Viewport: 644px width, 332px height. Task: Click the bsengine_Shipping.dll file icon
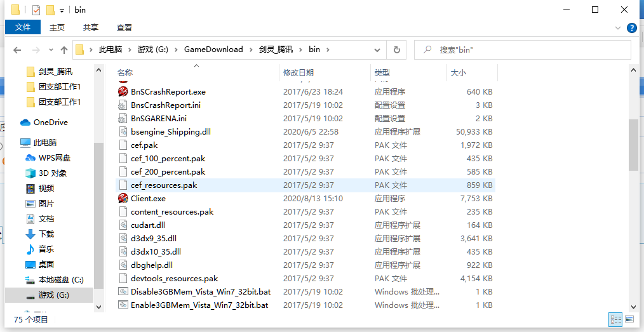[x=123, y=132]
